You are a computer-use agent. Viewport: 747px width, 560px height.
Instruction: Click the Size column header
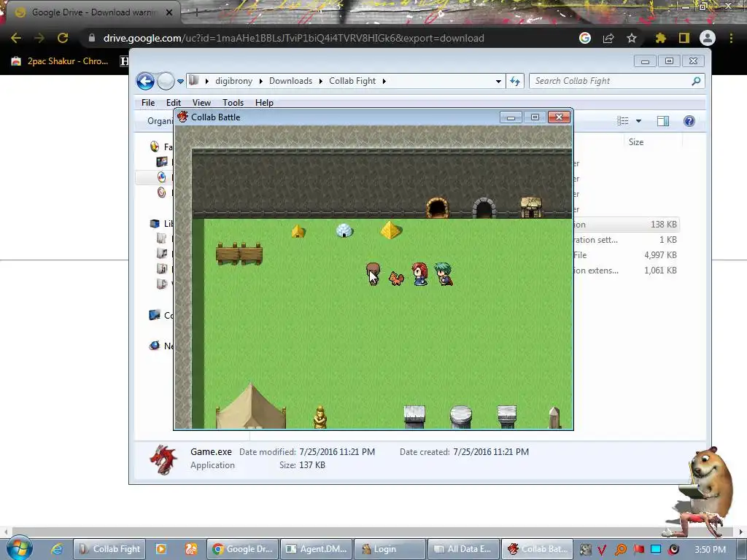pos(636,142)
